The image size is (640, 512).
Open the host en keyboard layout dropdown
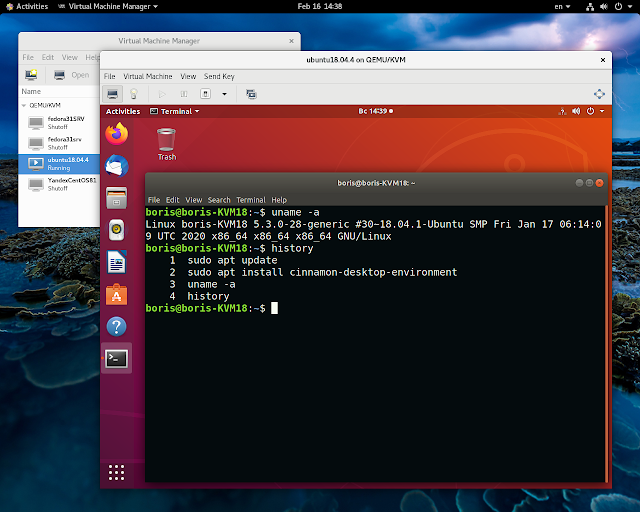[x=562, y=6]
